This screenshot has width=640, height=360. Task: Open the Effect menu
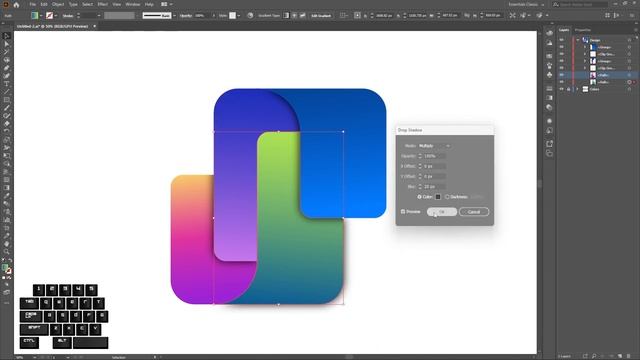pyautogui.click(x=102, y=4)
